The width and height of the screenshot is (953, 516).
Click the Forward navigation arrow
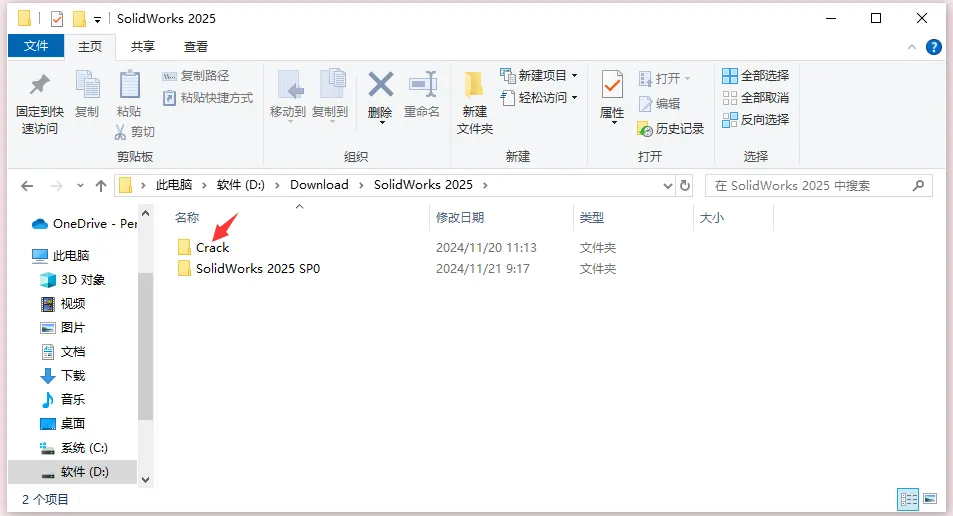click(56, 186)
